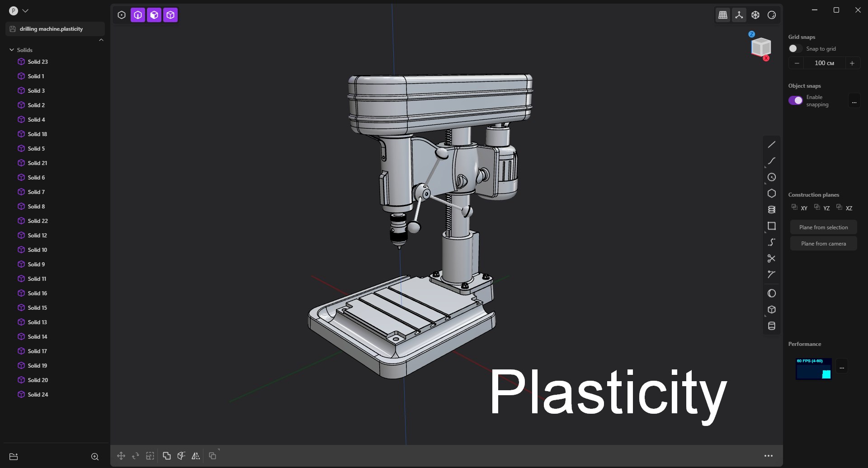Decrease grid size with minus button
This screenshot has height=468, width=868.
pos(797,63)
